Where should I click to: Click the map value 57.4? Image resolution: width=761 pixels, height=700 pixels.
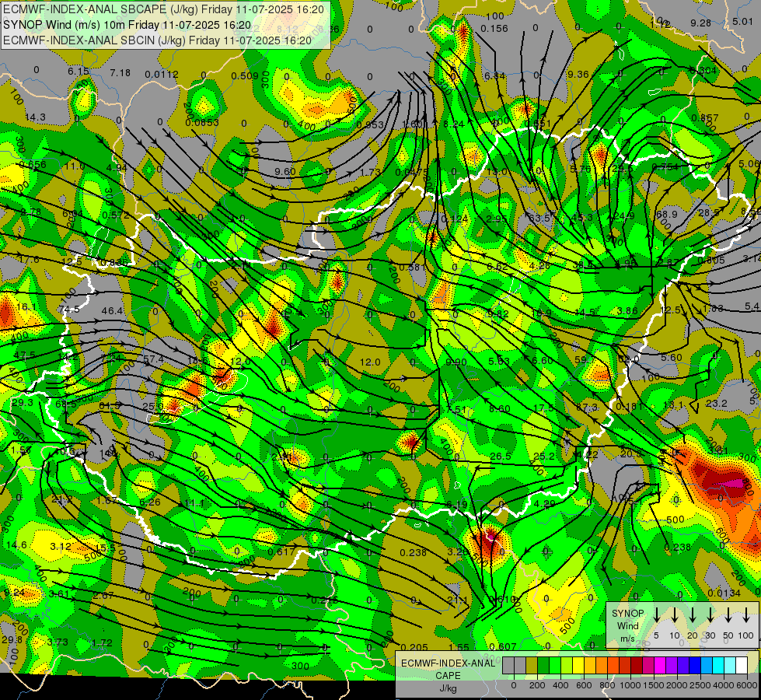[x=153, y=359]
